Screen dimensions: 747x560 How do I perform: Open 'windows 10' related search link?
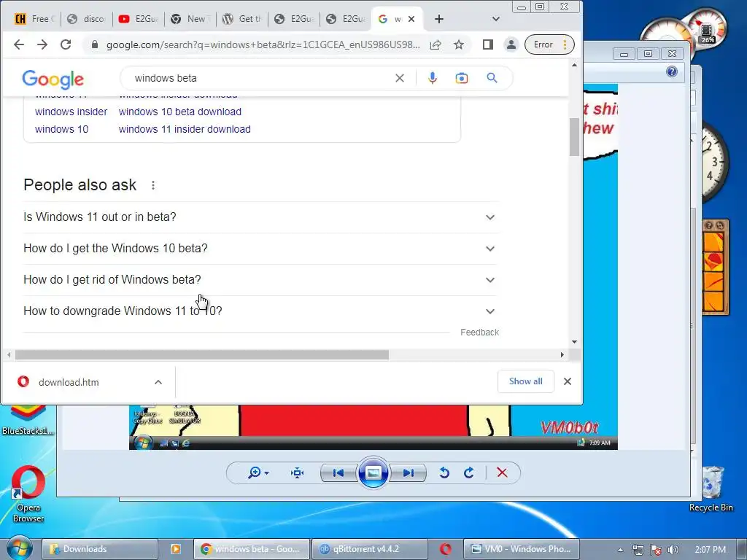point(61,129)
